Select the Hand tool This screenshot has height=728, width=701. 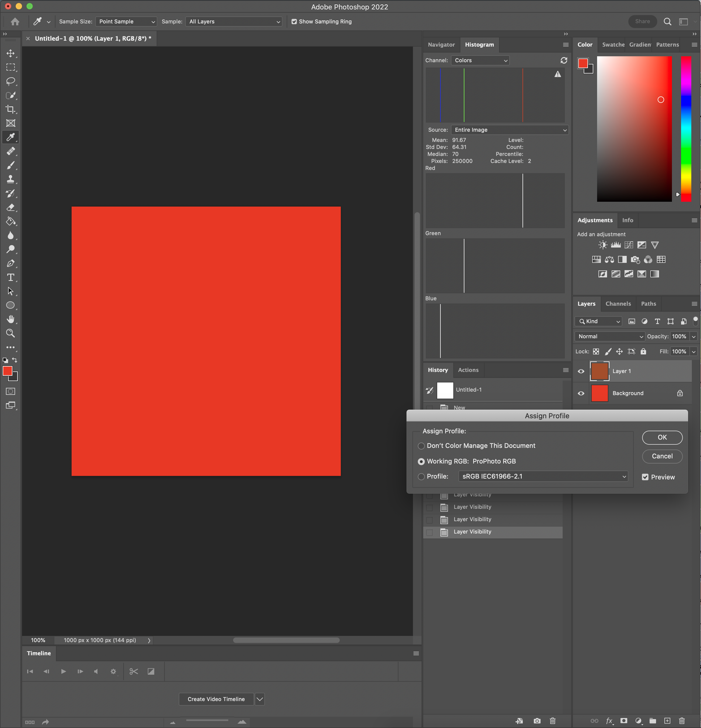coord(10,319)
